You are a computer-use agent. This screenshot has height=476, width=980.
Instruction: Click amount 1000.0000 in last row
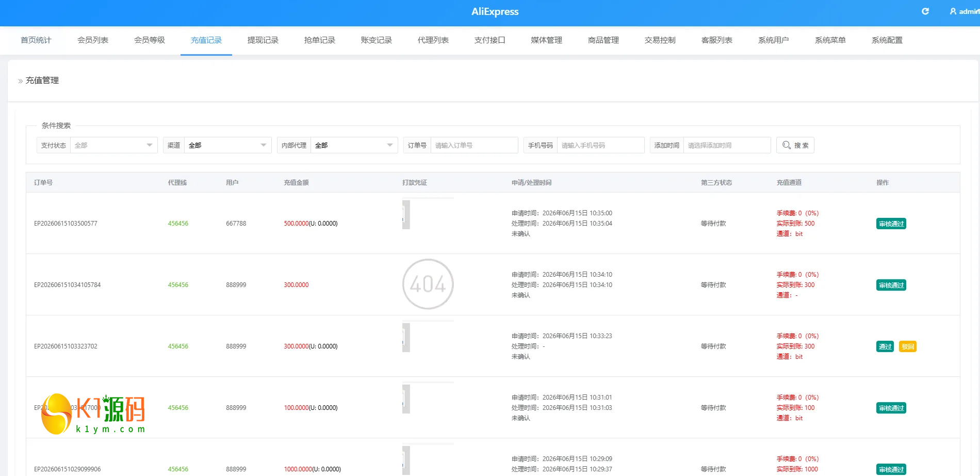[x=298, y=469]
